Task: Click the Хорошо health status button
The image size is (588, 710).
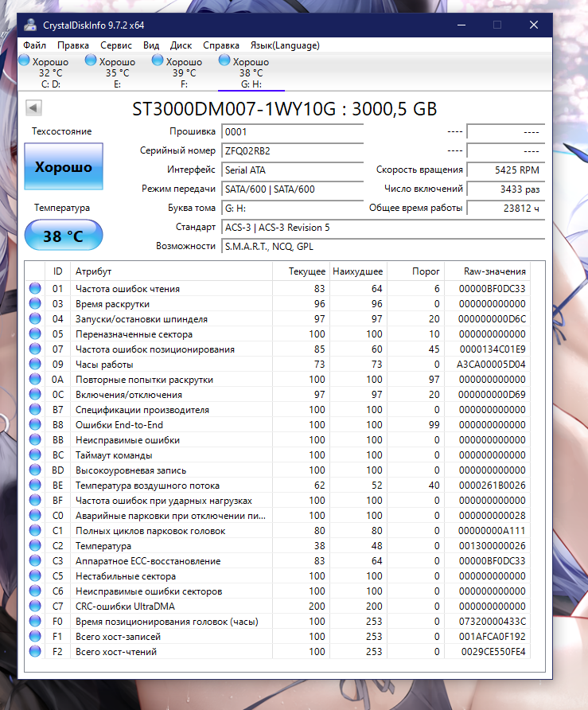Action: click(x=64, y=166)
